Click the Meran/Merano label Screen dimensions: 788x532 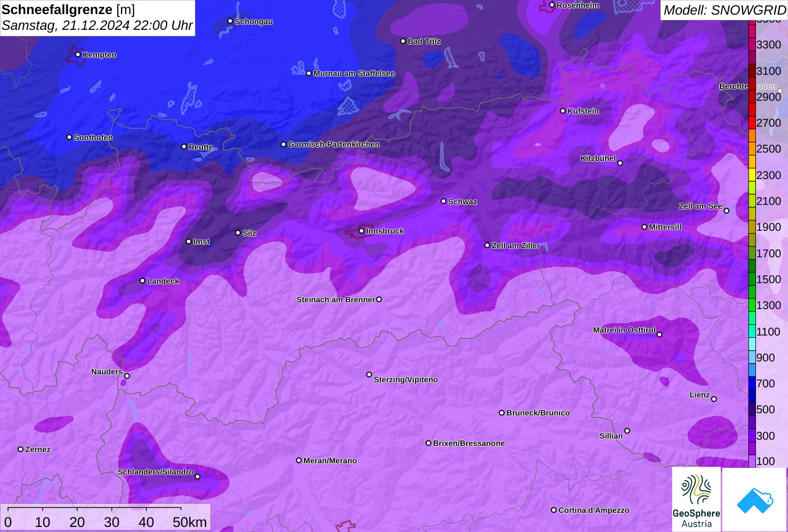pos(330,461)
